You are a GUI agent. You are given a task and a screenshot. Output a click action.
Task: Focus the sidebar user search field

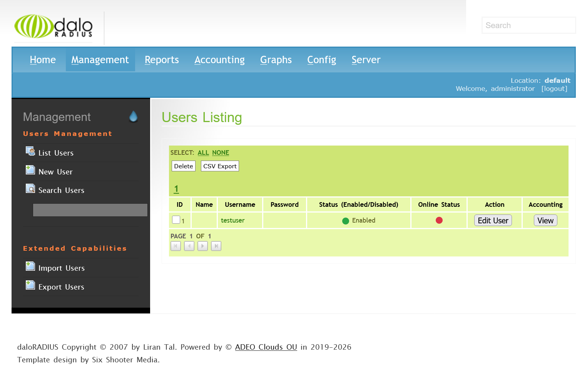pos(90,210)
